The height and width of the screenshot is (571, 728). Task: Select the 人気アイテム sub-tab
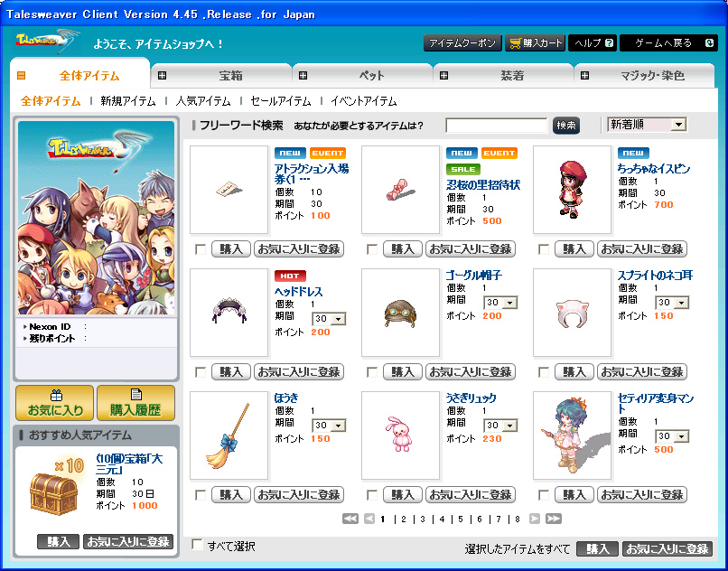click(203, 101)
